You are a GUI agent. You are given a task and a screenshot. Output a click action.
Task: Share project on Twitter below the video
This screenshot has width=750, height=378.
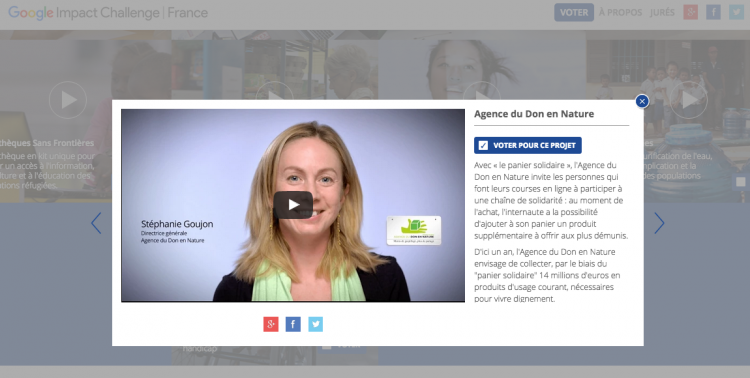click(315, 324)
